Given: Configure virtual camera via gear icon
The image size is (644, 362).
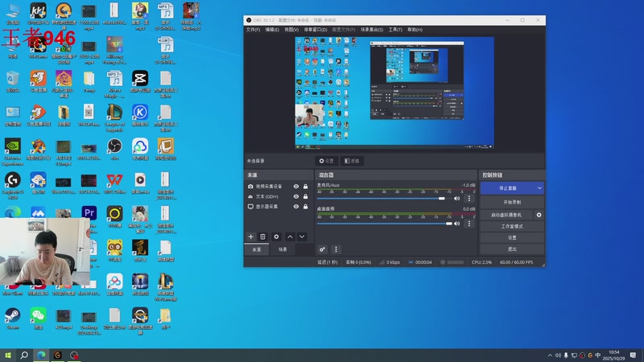Looking at the screenshot, I should [539, 215].
